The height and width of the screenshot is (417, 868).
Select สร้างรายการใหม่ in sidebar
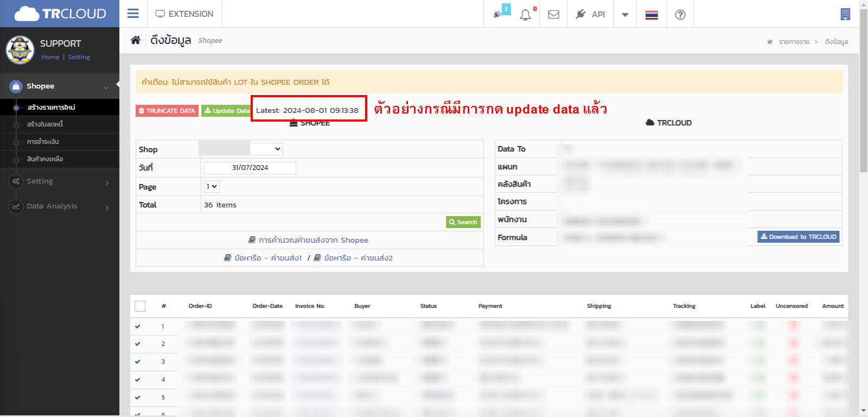point(51,108)
